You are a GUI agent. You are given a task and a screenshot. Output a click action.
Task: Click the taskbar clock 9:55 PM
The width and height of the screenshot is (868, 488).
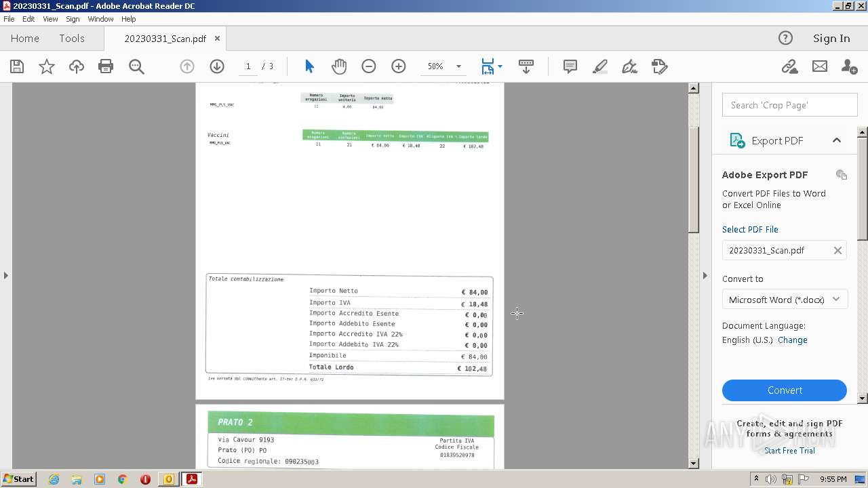click(833, 479)
